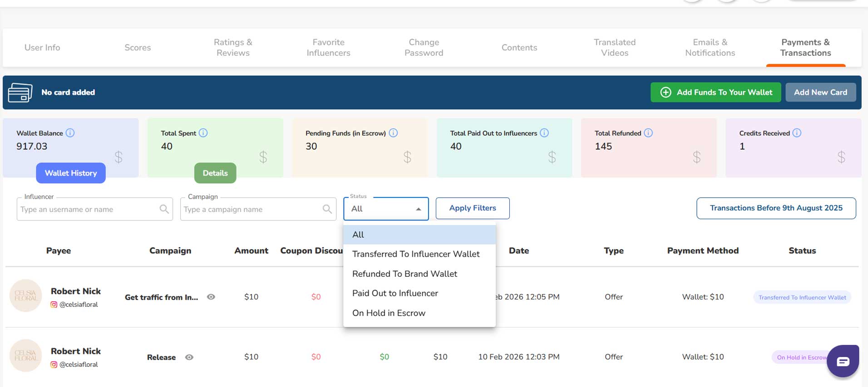Click the credit card icon beside No card added
868x387 pixels.
point(20,93)
